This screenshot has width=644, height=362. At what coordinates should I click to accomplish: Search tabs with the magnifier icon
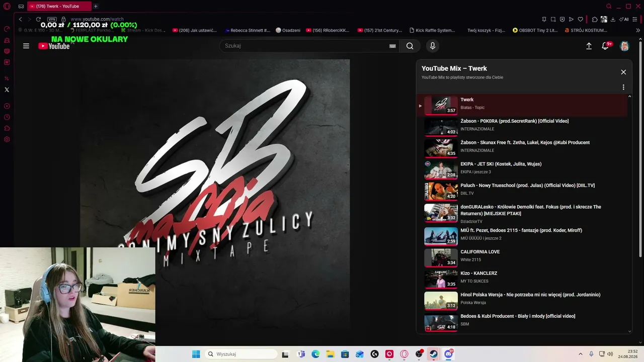click(x=609, y=7)
